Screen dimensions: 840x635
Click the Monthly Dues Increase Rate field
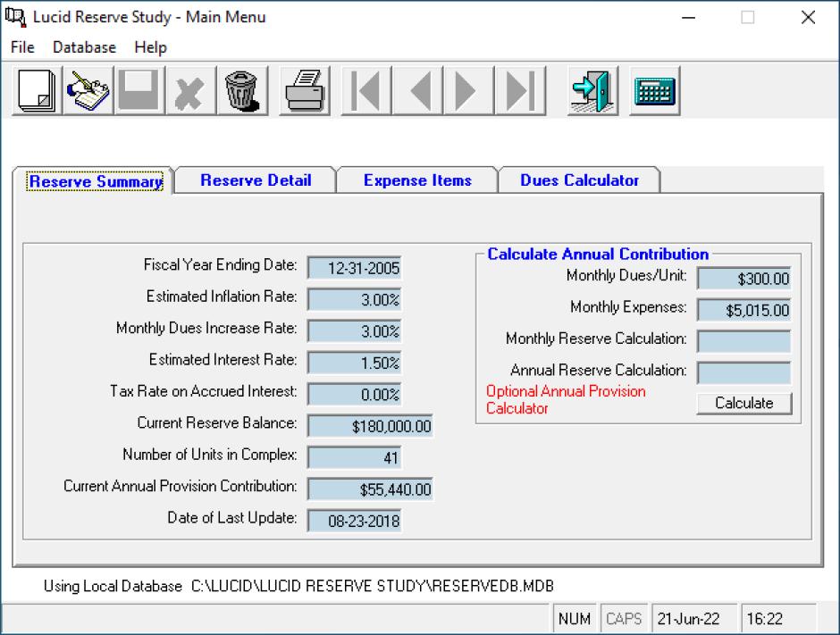pyautogui.click(x=354, y=330)
